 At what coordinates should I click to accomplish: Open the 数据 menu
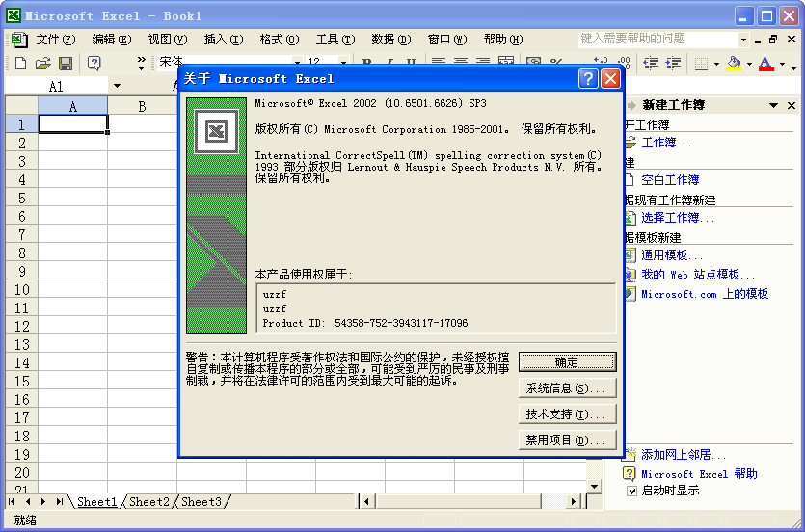pos(391,40)
